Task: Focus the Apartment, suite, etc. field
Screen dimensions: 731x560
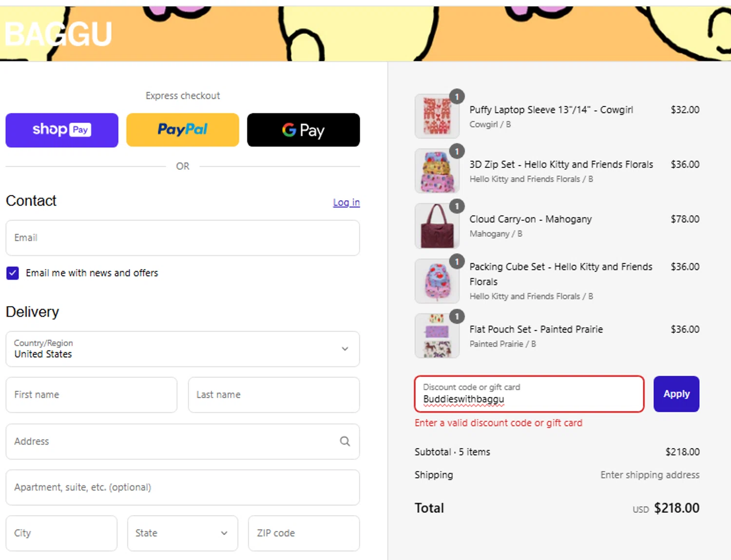Action: click(x=183, y=487)
